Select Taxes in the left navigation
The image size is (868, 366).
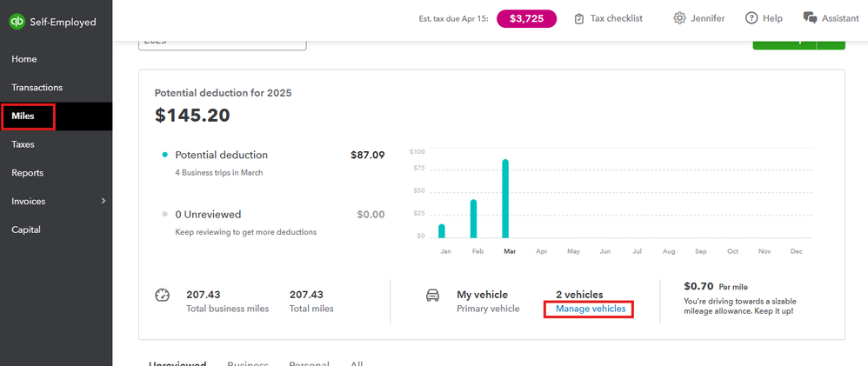pos(23,144)
